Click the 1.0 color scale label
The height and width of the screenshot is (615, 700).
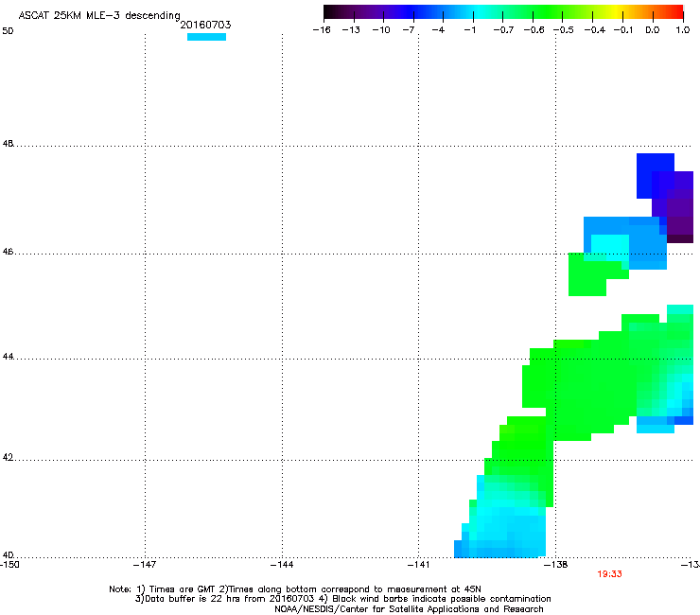pos(683,30)
